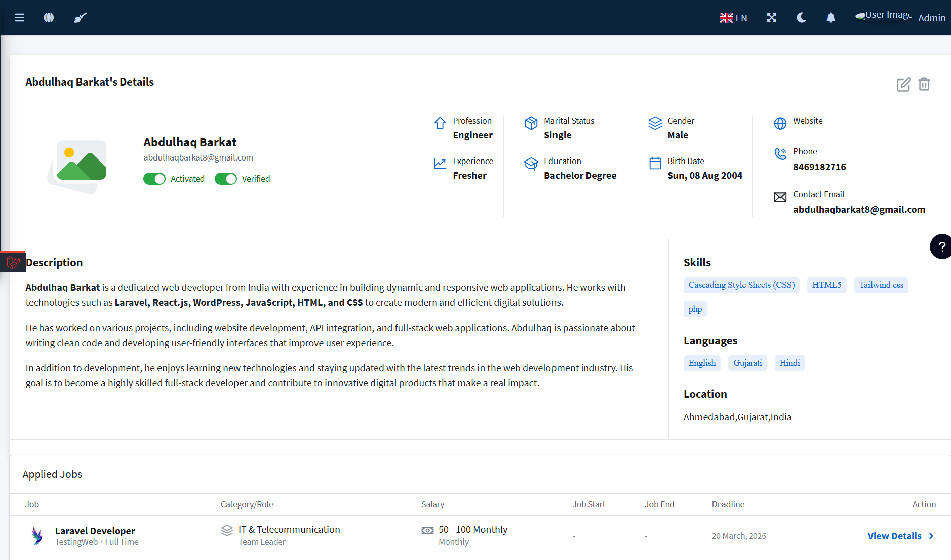Image resolution: width=951 pixels, height=560 pixels.
Task: Delete candidate with trash icon
Action: coord(924,85)
